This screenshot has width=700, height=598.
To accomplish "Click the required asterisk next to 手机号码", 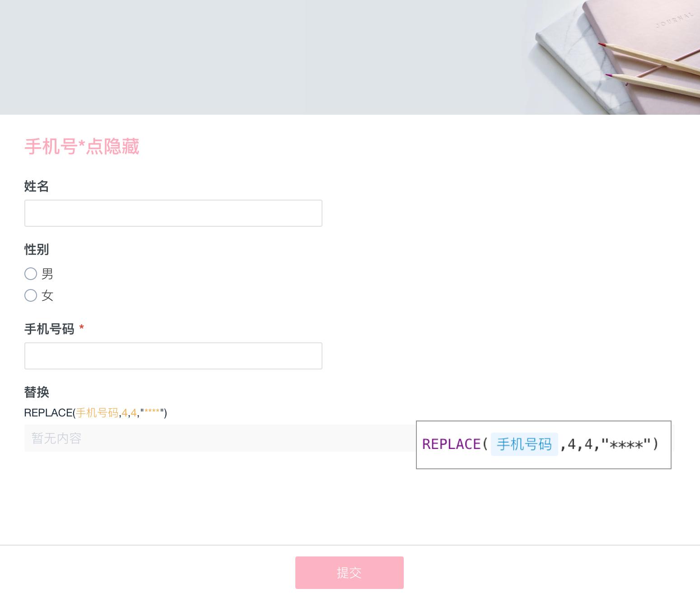I will [x=82, y=329].
